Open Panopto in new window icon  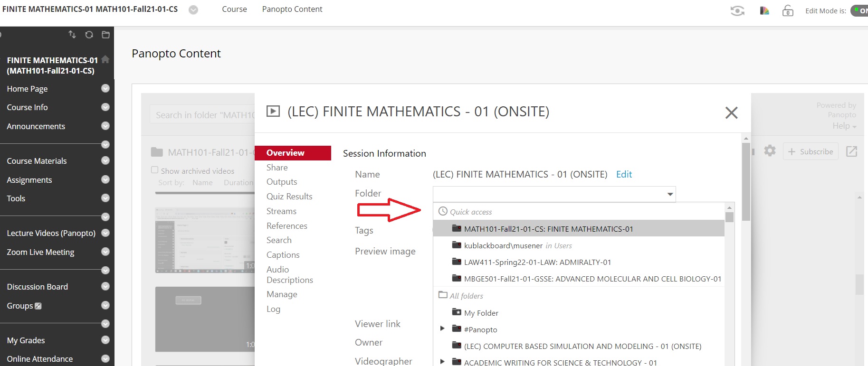coord(851,151)
